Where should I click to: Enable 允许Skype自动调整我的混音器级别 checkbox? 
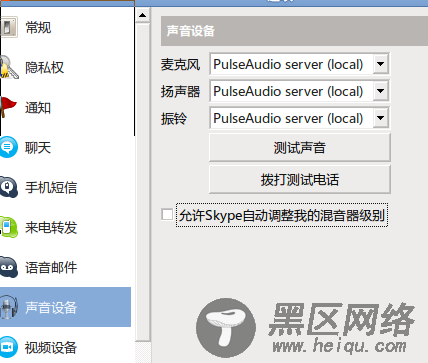167,215
